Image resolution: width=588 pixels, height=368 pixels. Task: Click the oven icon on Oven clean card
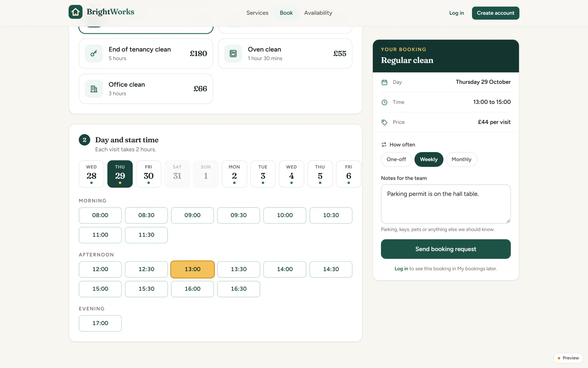point(233,53)
